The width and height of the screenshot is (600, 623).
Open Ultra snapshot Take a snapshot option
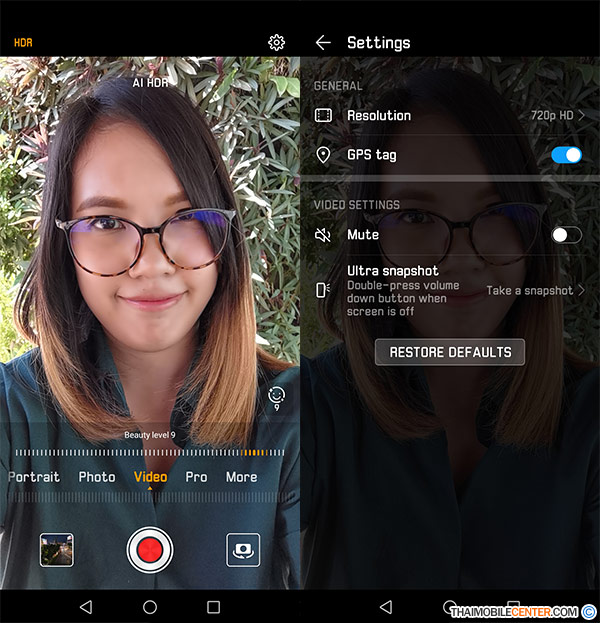pos(536,290)
